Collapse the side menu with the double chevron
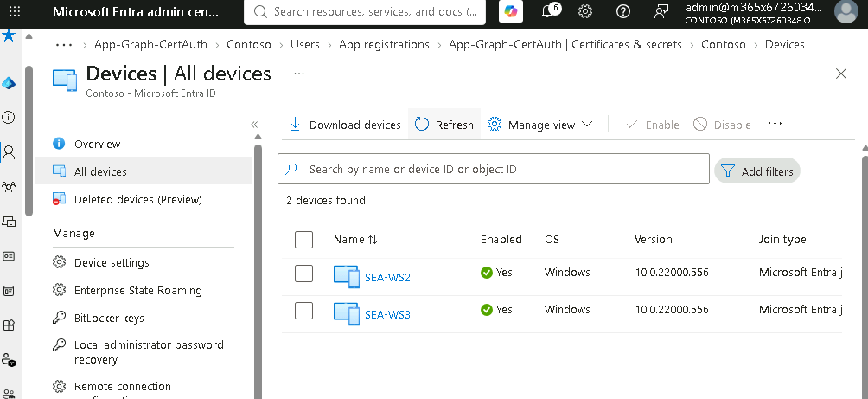This screenshot has height=399, width=868. click(x=255, y=125)
